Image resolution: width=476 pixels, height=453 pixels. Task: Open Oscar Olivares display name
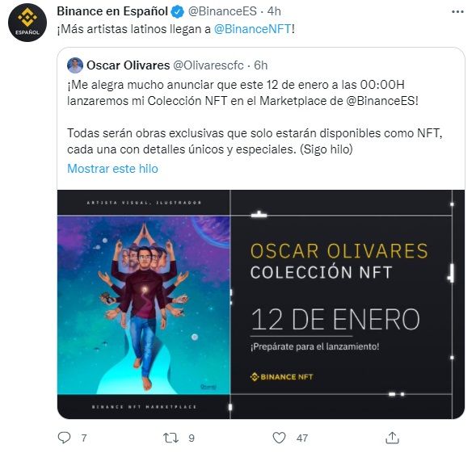pyautogui.click(x=128, y=65)
